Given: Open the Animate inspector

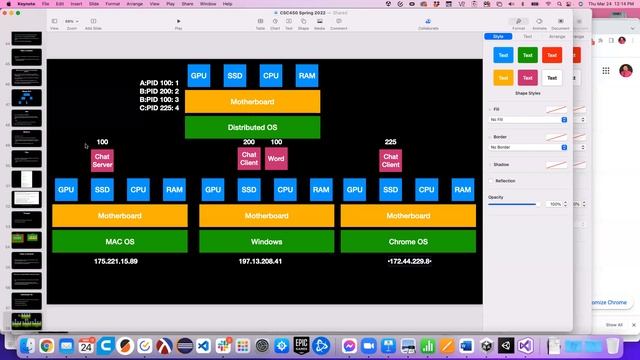Looking at the screenshot, I should [539, 21].
